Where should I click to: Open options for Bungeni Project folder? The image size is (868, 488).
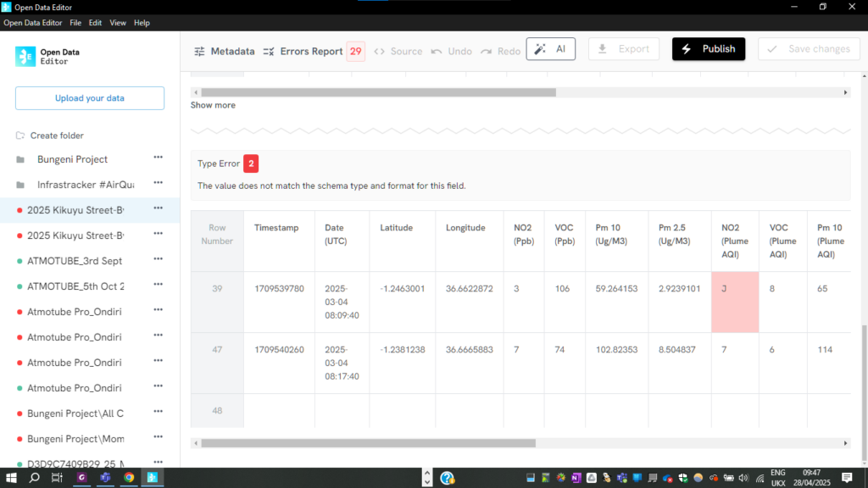(x=159, y=158)
